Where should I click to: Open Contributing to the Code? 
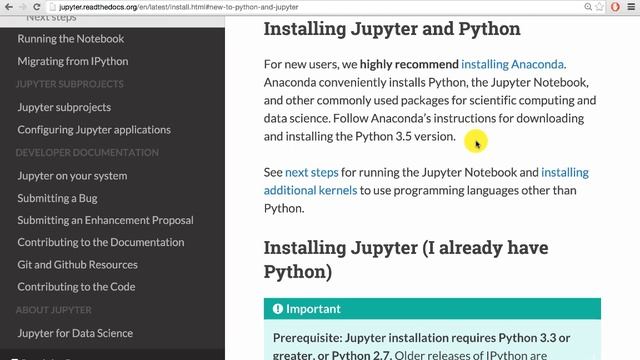pos(76,287)
